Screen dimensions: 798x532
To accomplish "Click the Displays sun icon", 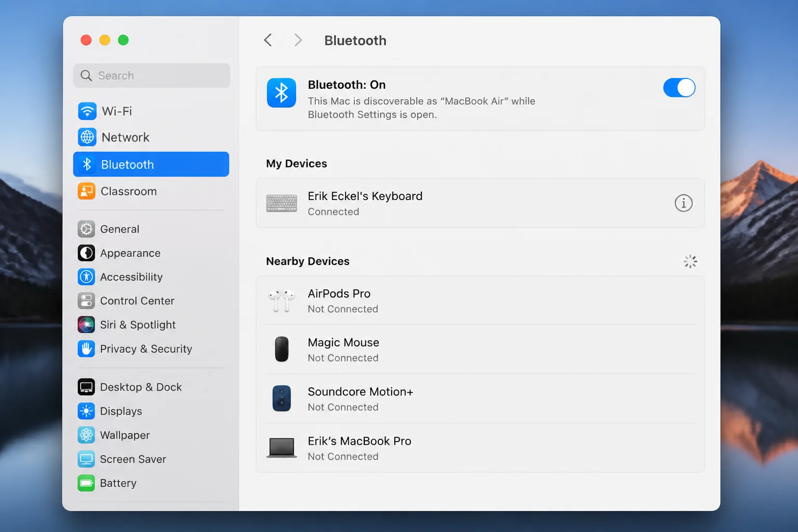I will click(x=86, y=411).
